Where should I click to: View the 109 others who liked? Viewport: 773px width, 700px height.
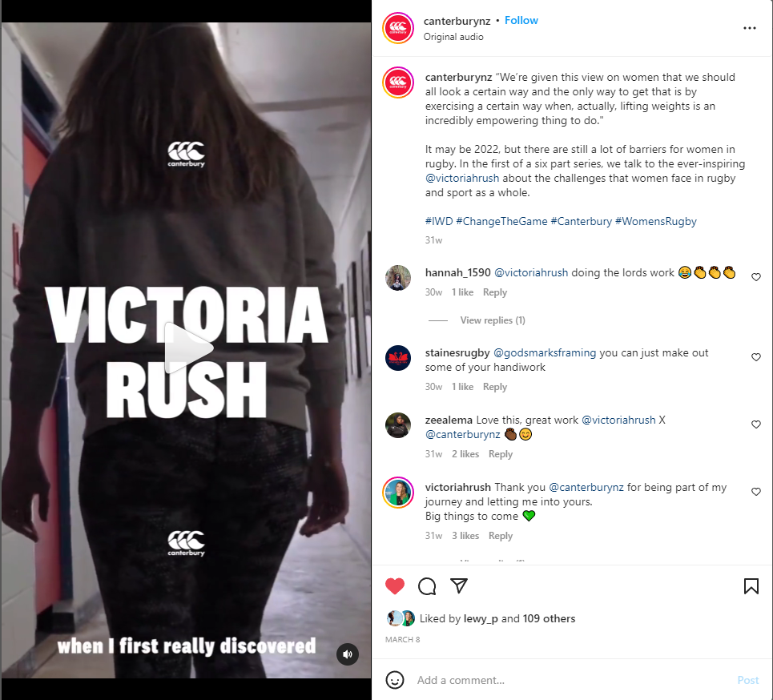[x=549, y=618]
